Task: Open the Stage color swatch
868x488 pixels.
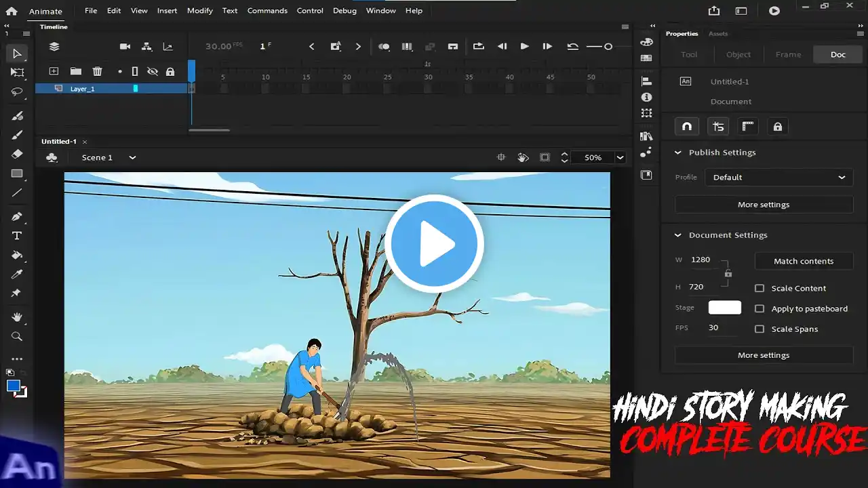Action: pyautogui.click(x=724, y=308)
